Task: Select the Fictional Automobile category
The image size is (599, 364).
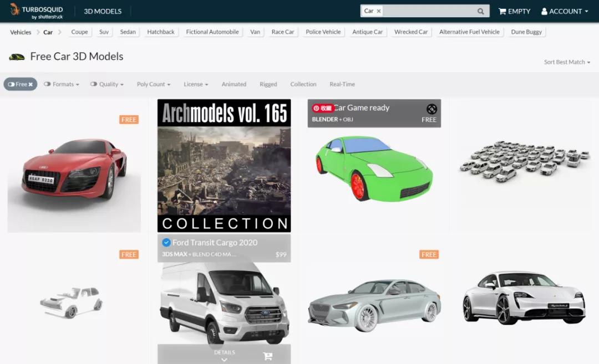Action: click(x=212, y=32)
